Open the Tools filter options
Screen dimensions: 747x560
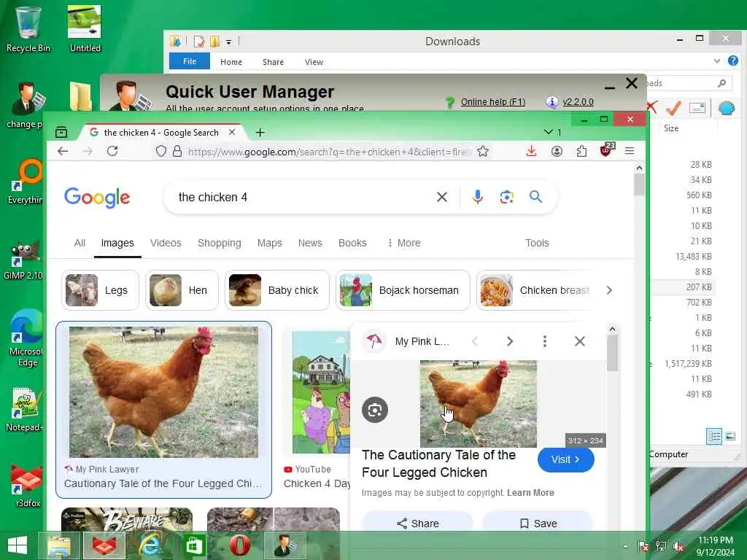[x=537, y=243]
